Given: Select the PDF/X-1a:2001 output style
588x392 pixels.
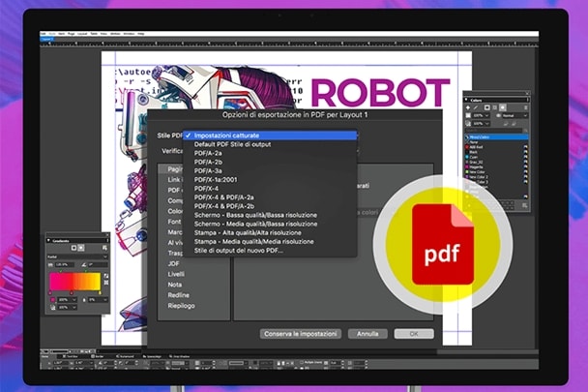Looking at the screenshot, I should pyautogui.click(x=271, y=179).
